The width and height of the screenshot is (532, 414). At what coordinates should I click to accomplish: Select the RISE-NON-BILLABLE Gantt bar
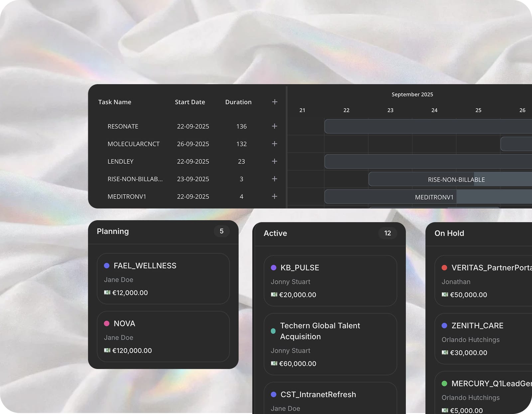450,179
